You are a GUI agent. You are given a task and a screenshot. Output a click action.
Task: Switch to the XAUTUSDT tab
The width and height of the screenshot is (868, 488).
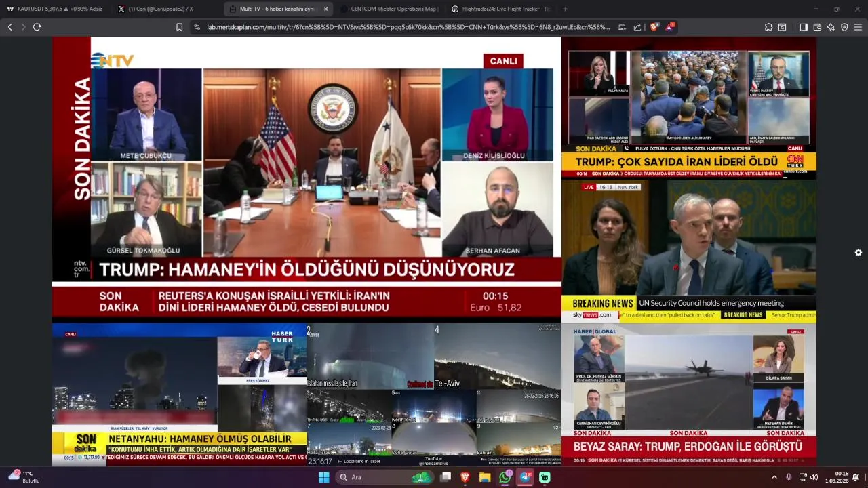56,9
